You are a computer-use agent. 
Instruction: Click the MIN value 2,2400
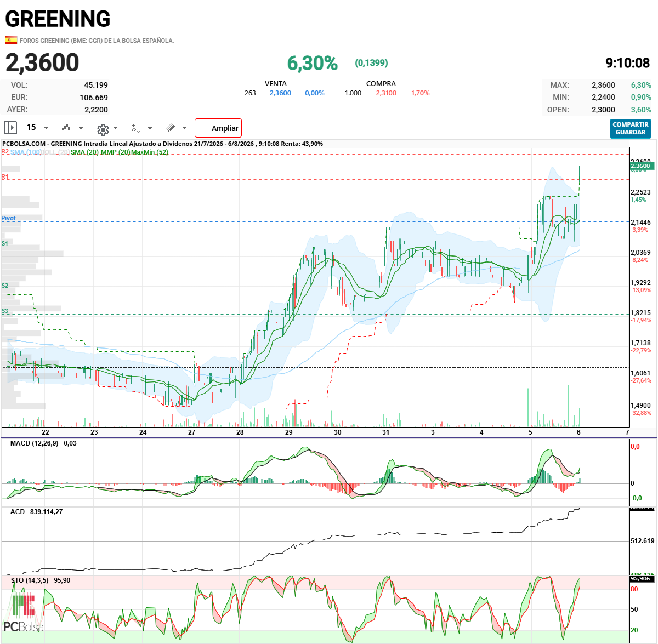point(603,97)
